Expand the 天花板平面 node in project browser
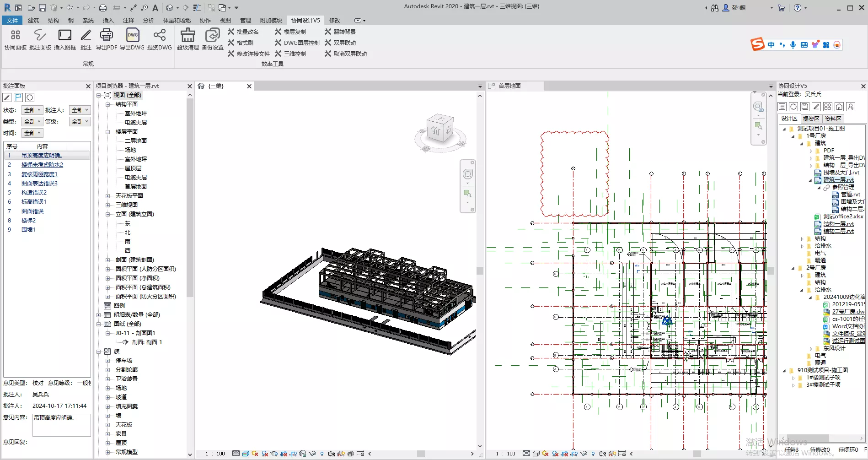This screenshot has height=460, width=868. click(x=108, y=196)
